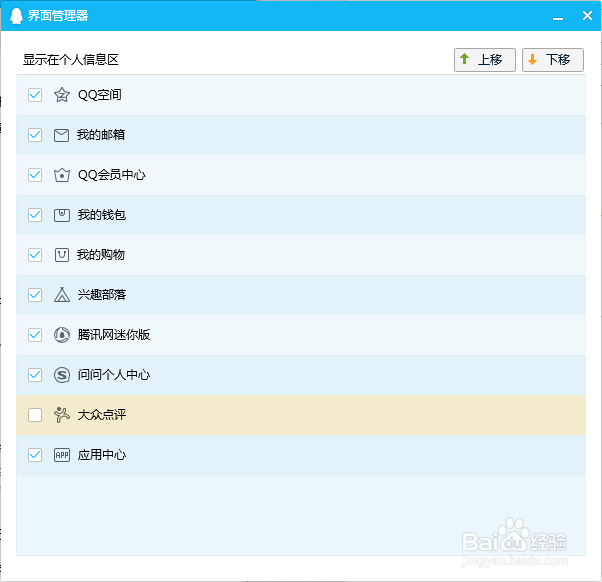
Task: Uncheck the QQ空间 checkbox
Action: (x=35, y=95)
